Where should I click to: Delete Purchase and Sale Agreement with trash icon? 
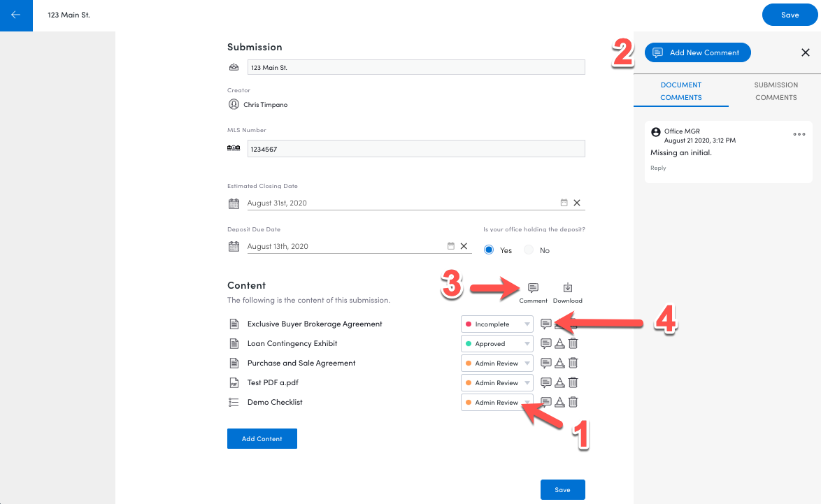pos(573,363)
